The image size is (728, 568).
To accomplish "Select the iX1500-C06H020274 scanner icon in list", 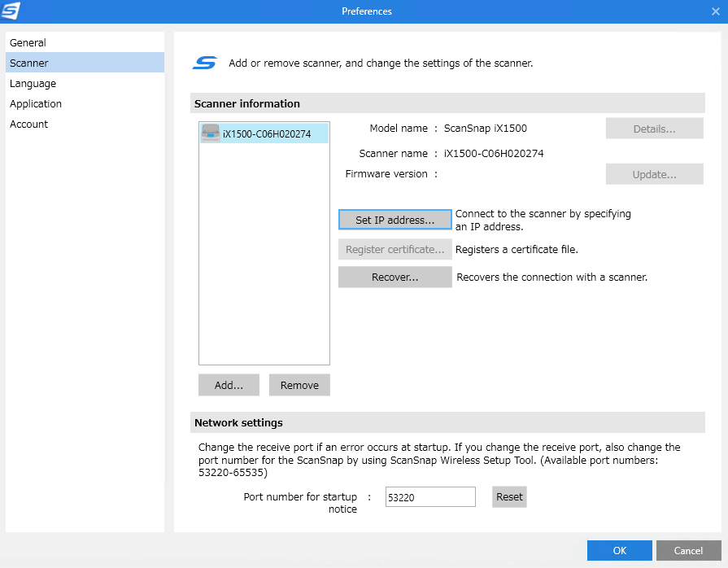I will click(211, 134).
